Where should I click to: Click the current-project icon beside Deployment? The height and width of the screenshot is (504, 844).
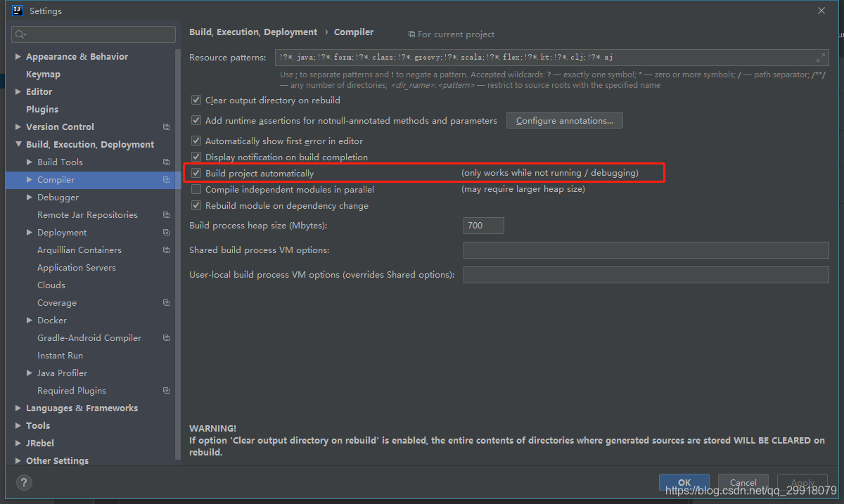click(166, 232)
